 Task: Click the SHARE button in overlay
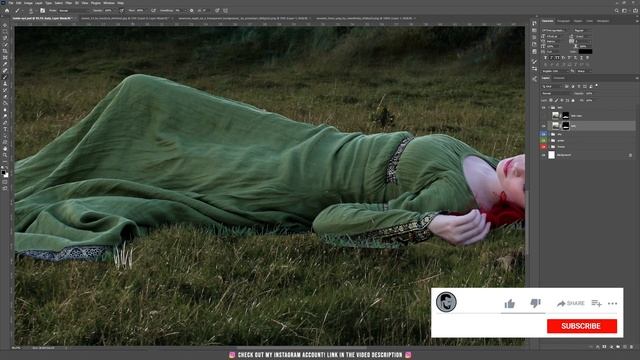571,303
